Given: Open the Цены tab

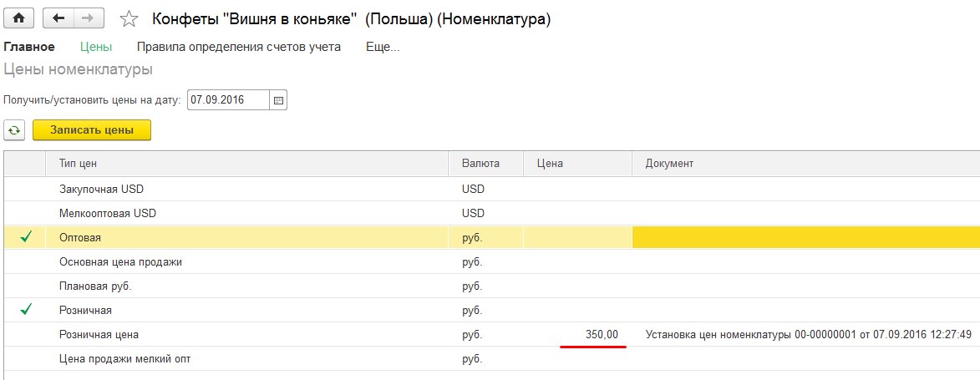Looking at the screenshot, I should [96, 47].
